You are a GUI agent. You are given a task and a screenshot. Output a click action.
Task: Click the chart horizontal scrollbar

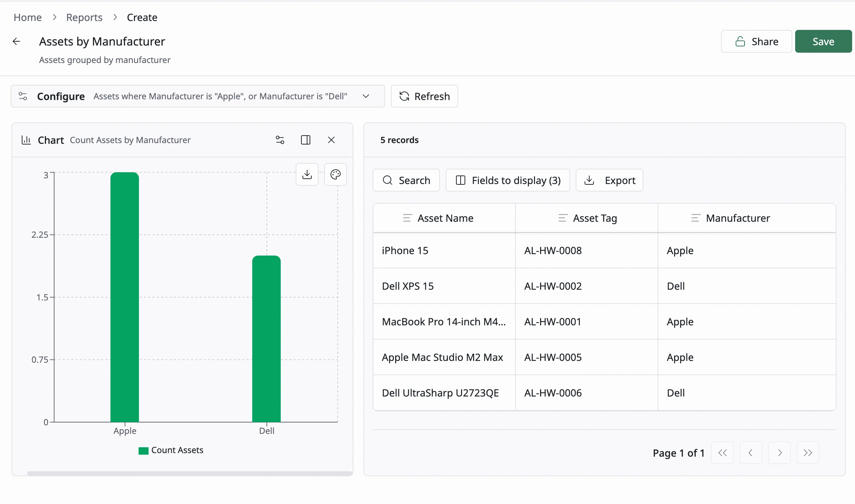point(190,473)
